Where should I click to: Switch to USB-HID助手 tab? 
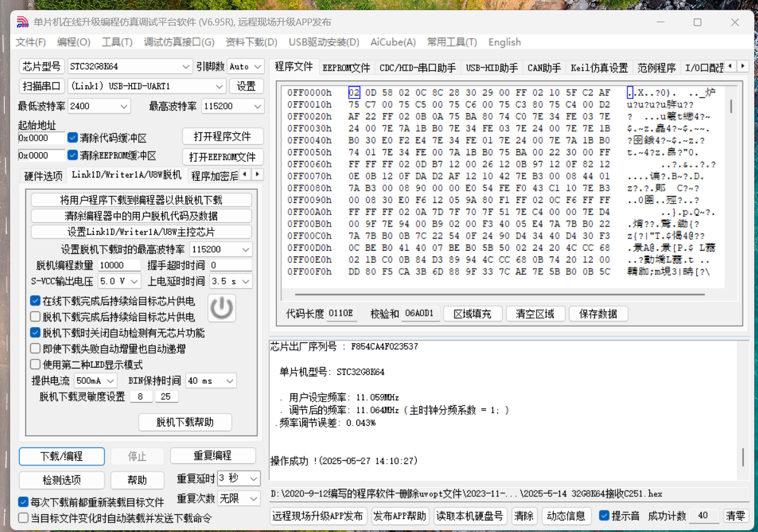[x=491, y=67]
